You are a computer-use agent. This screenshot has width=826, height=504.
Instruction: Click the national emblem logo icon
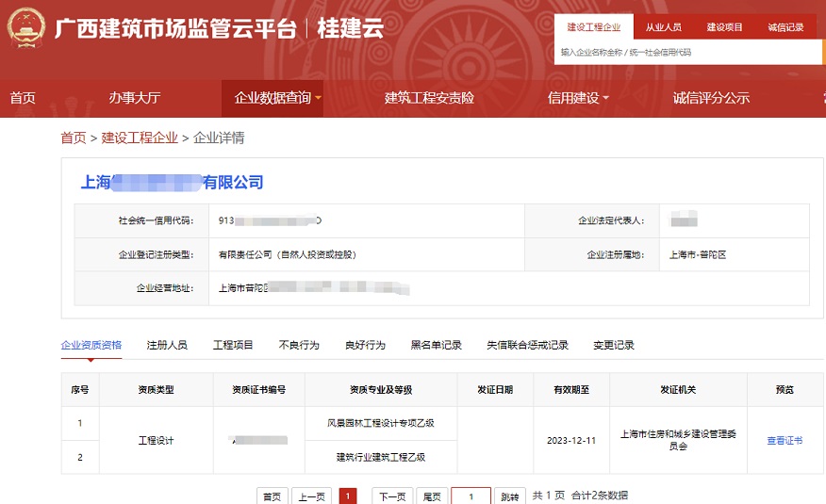pyautogui.click(x=26, y=28)
